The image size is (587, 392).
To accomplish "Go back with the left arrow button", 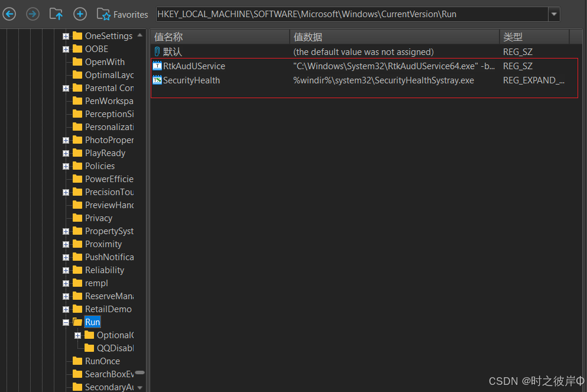I will coord(9,15).
